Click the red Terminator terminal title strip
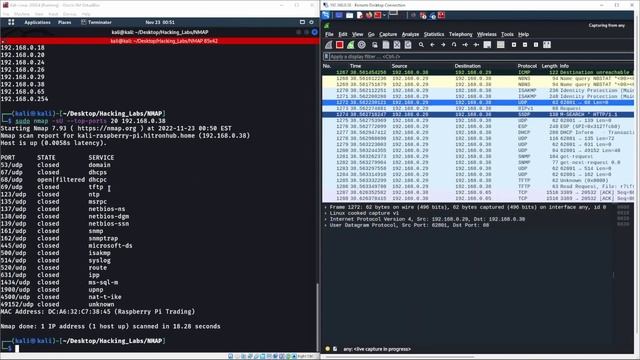Image resolution: width=640 pixels, height=360 pixels. click(x=160, y=41)
